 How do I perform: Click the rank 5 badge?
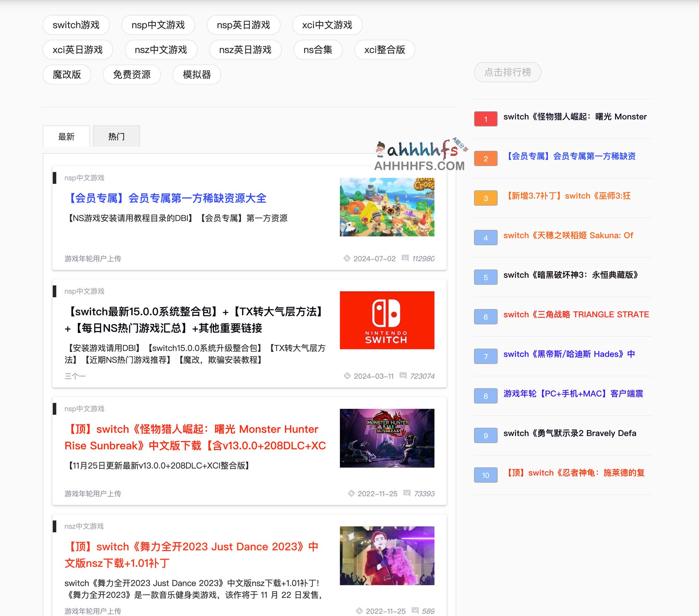point(486,277)
